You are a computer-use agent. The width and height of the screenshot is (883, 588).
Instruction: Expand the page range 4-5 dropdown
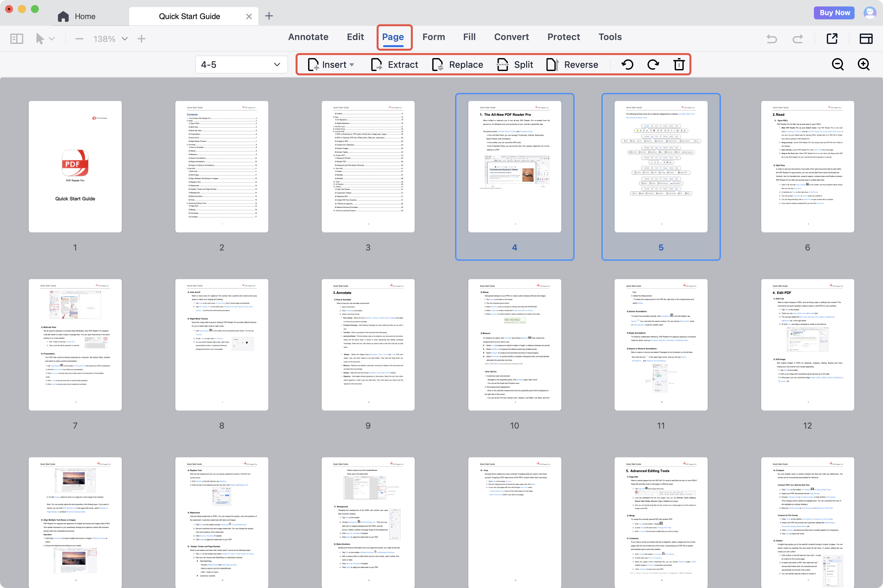[x=277, y=65]
